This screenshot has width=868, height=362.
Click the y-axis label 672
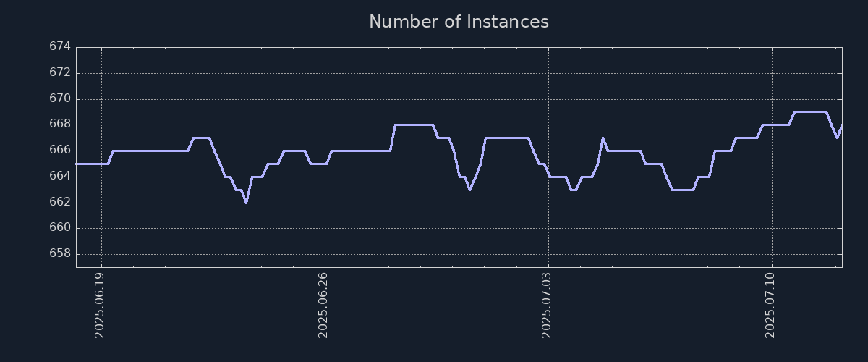coord(60,72)
